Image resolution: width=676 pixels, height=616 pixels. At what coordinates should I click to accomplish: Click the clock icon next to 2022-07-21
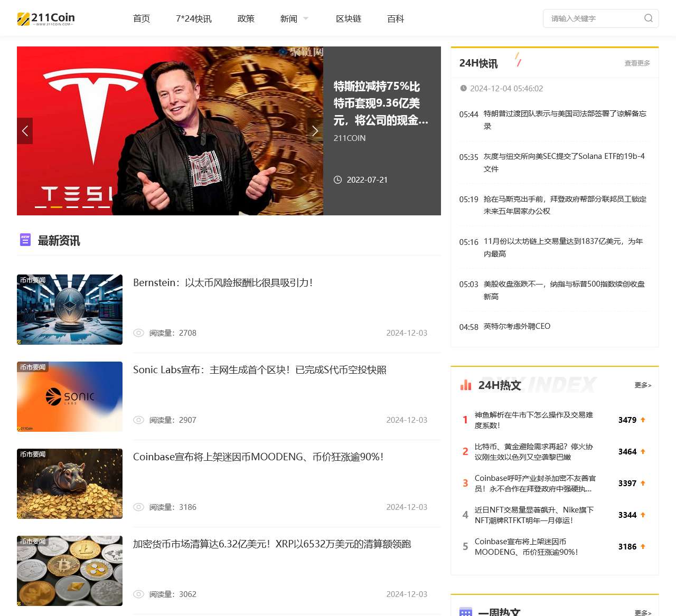point(338,179)
